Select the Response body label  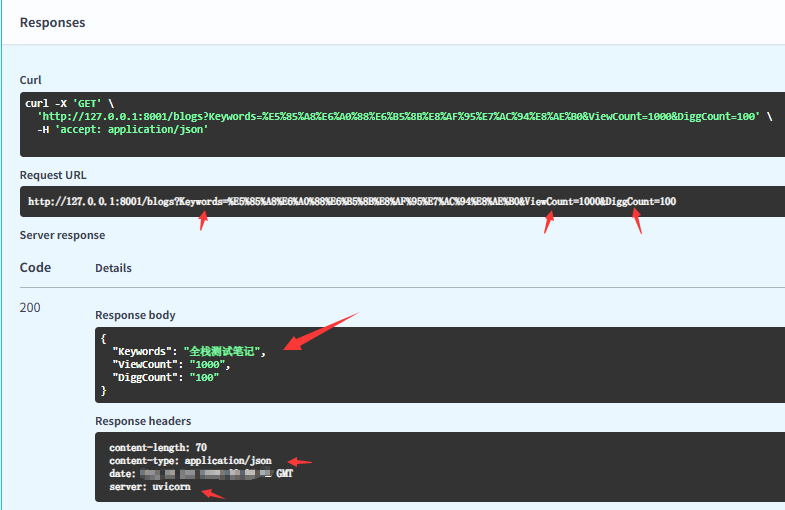pos(135,315)
